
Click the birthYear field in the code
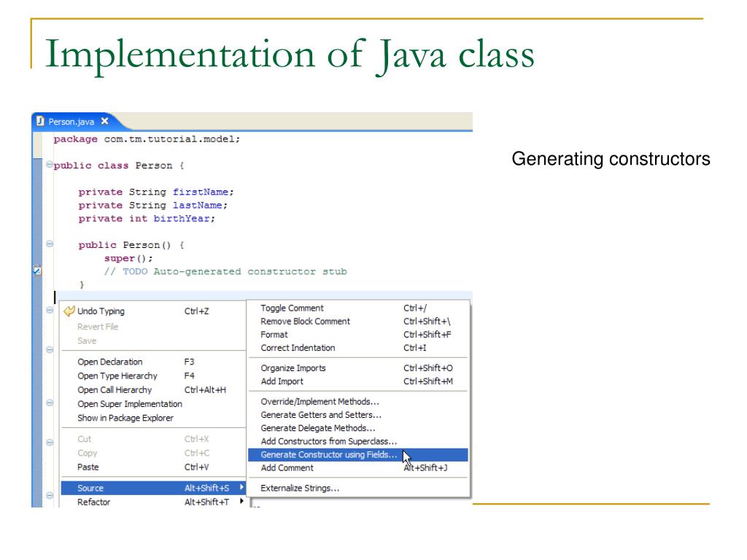click(182, 219)
